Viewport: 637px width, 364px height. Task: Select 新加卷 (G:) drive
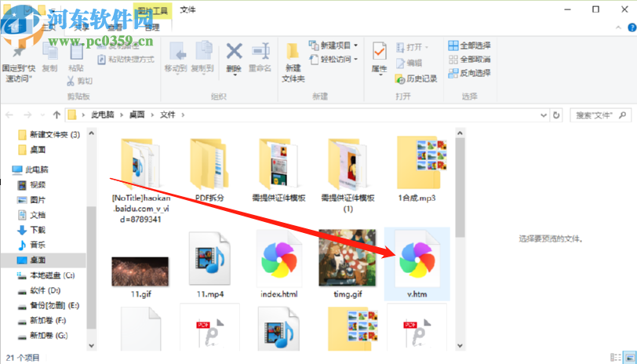tap(42, 336)
